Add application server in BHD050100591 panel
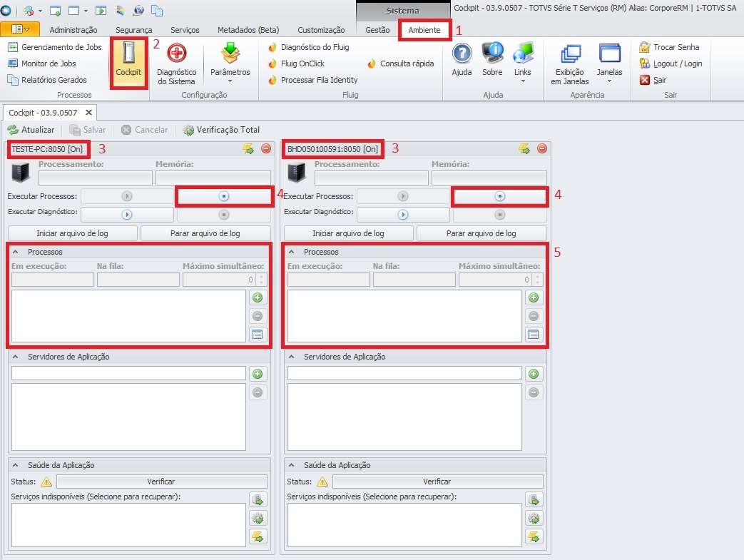Screen dimensions: 744x560 click(x=534, y=374)
